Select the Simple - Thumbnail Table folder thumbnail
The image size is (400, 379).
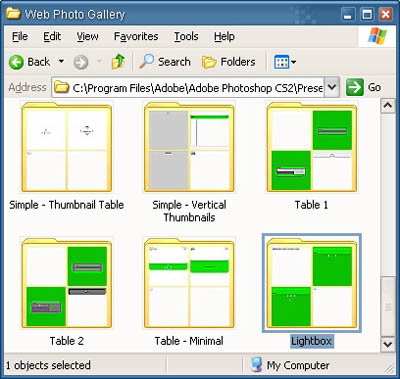point(67,147)
